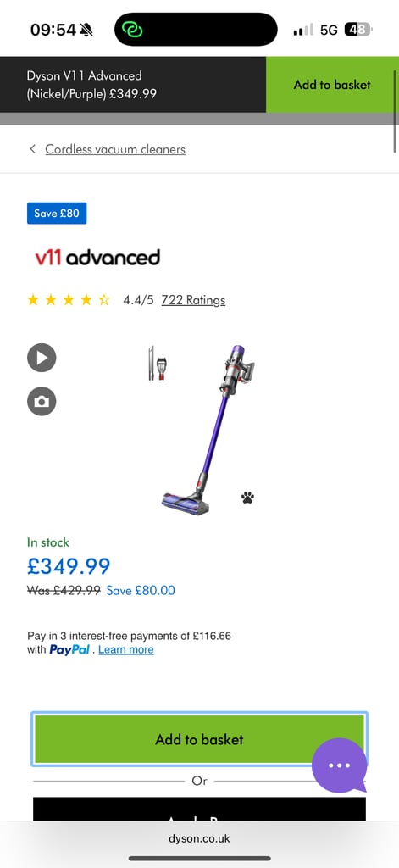
Task: Go back using the left chevron arrow
Action: (33, 149)
